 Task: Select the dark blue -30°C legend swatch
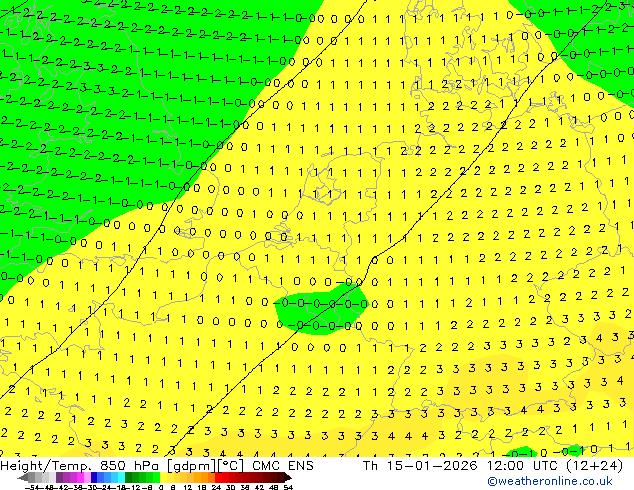tap(94, 477)
